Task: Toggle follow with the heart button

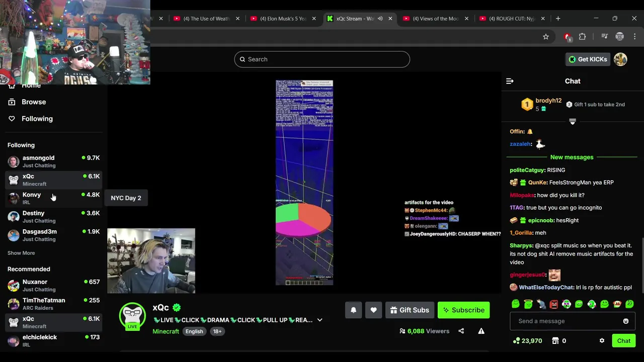Action: coord(373,310)
